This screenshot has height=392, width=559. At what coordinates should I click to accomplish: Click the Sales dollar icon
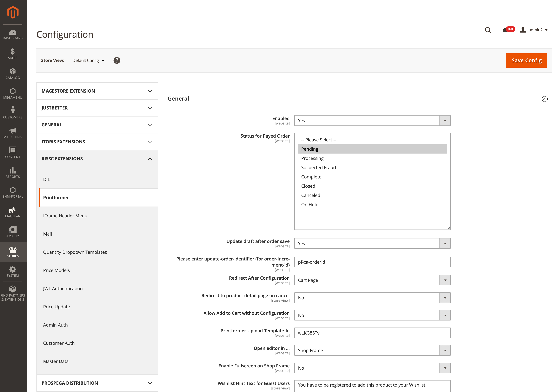coord(13,51)
